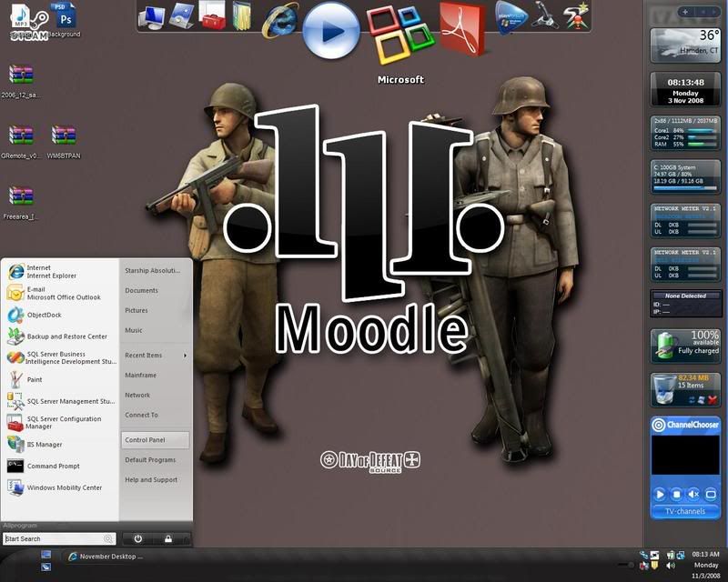Open volume speaker icon in system tray
The height and width of the screenshot is (582, 728).
(x=671, y=566)
